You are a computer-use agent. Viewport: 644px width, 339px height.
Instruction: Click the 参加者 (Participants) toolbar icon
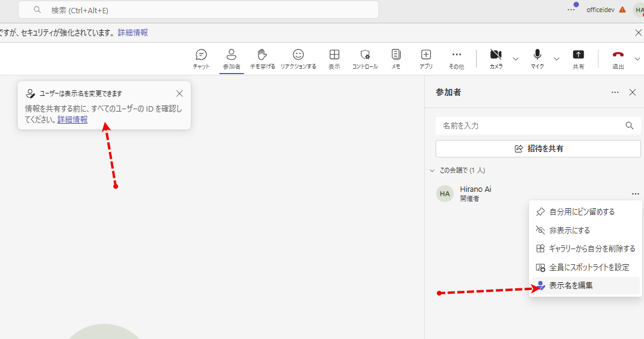click(x=231, y=59)
